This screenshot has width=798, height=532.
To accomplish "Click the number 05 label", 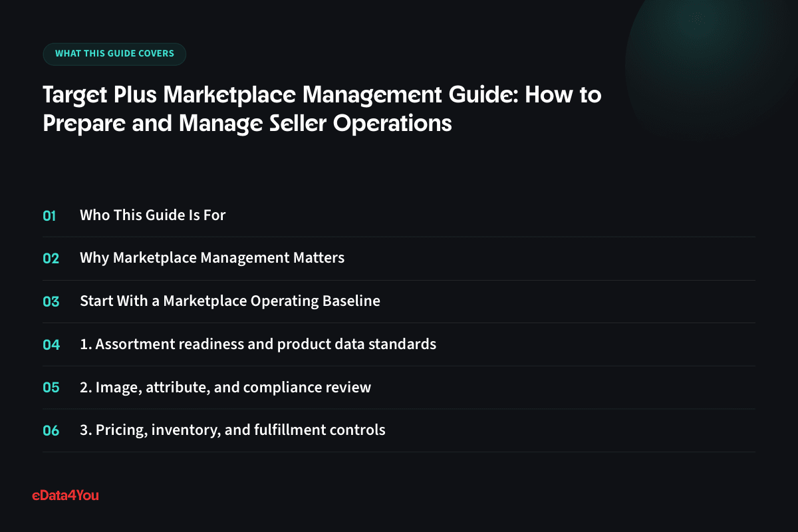I will [51, 387].
